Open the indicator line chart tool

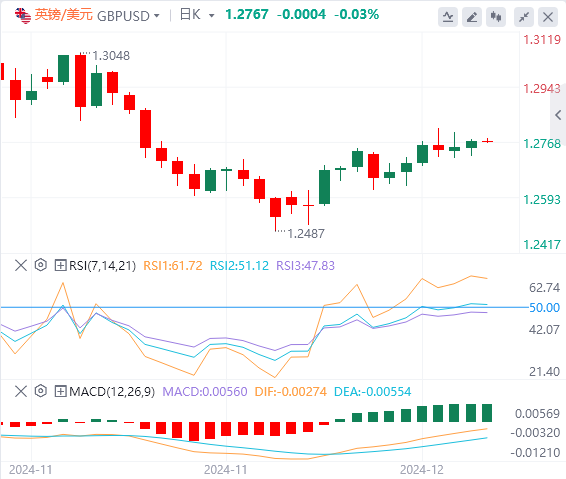point(448,17)
